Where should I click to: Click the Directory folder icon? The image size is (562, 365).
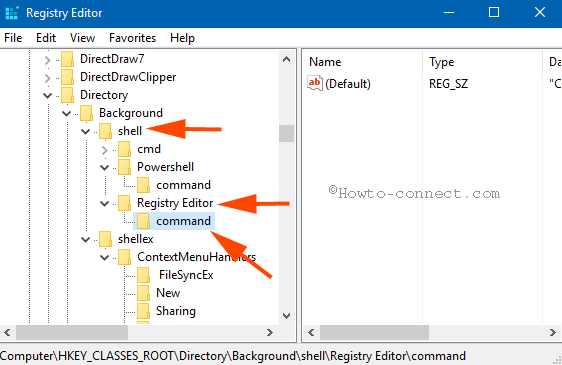pyautogui.click(x=67, y=95)
